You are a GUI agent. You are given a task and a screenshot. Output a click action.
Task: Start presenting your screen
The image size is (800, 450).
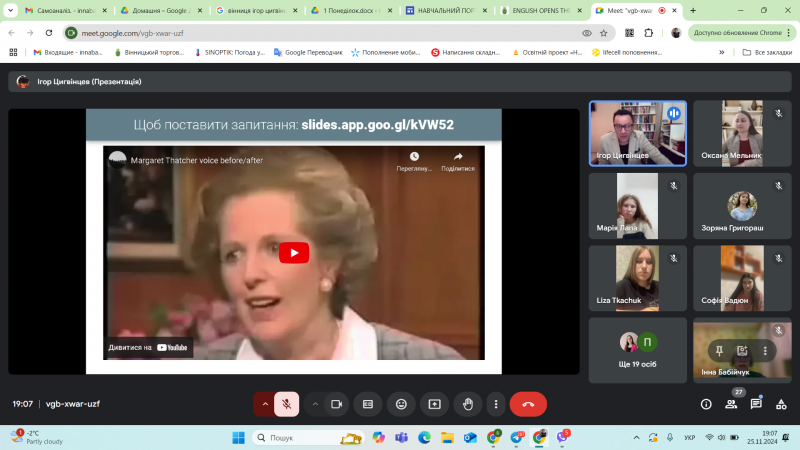pos(435,404)
